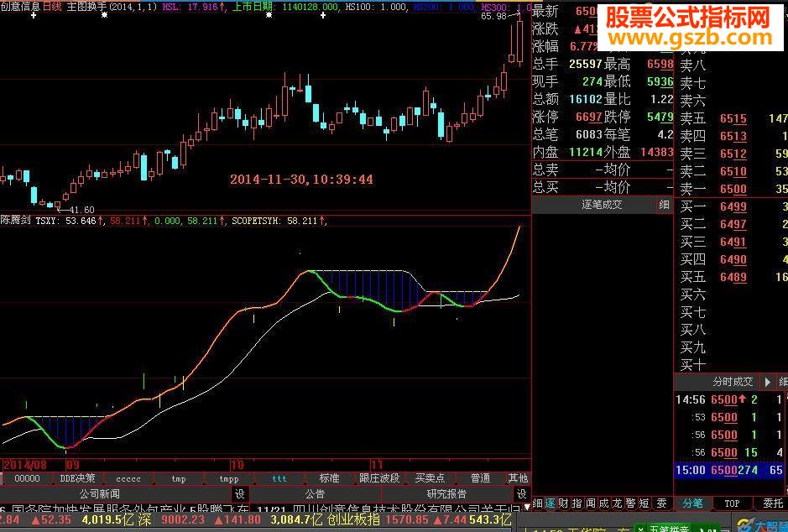Select the 龙 icon tab
Image resolution: width=788 pixels, height=532 pixels.
pyautogui.click(x=617, y=503)
